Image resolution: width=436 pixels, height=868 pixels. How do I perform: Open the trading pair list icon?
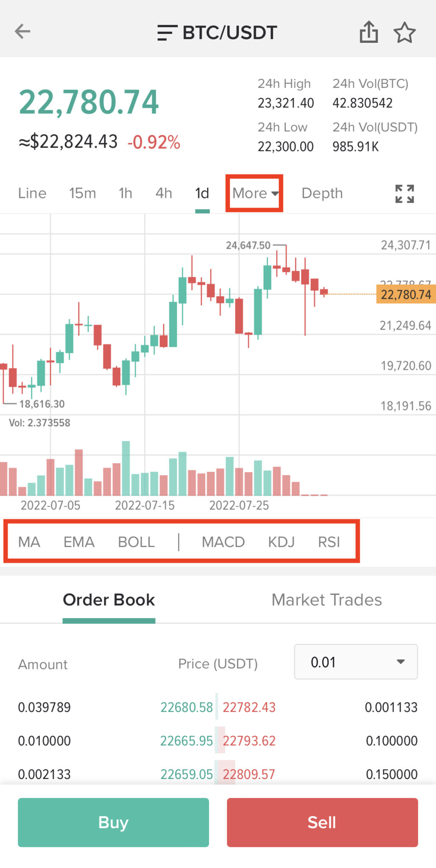[x=167, y=33]
